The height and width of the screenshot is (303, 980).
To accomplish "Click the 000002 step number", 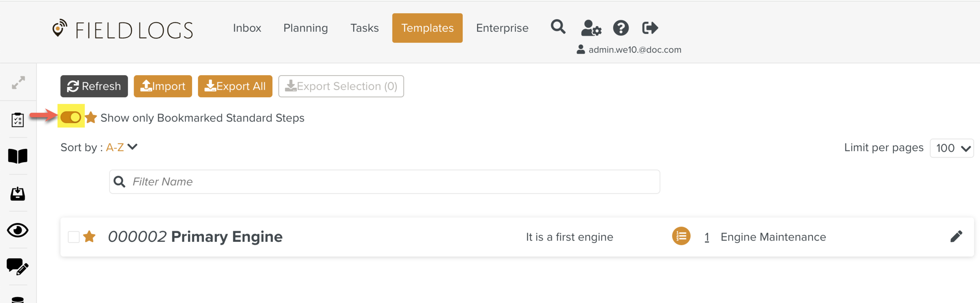I will tap(137, 237).
